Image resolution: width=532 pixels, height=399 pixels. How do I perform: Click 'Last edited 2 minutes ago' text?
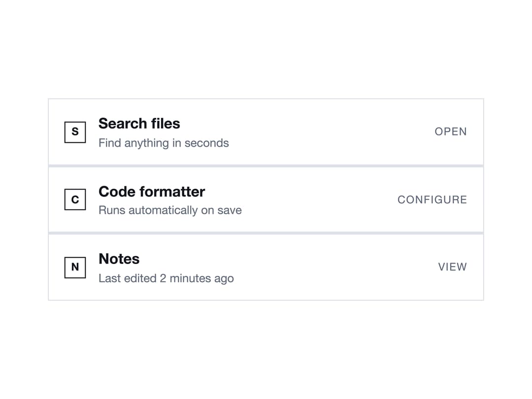click(166, 278)
